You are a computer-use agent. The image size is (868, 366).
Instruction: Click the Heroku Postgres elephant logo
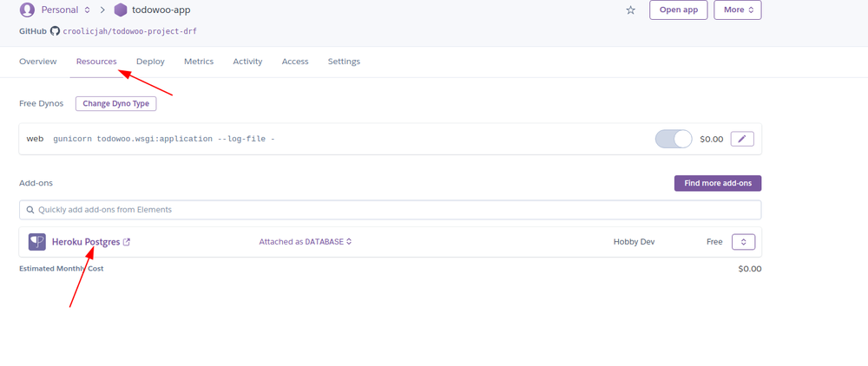pos(37,242)
